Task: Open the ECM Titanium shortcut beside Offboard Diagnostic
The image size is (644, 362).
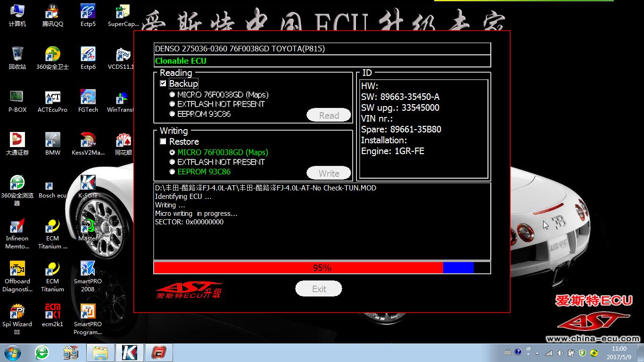Action: coord(52,277)
